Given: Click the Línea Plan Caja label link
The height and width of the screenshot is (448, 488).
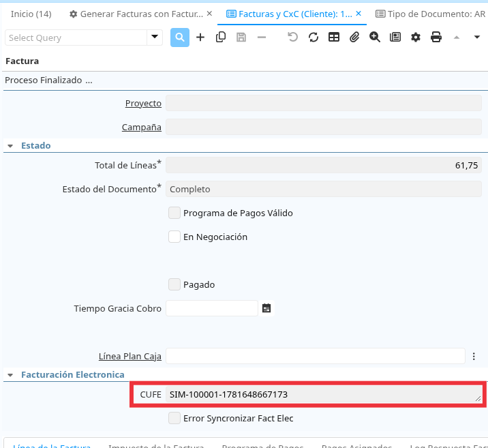Looking at the screenshot, I should pyautogui.click(x=130, y=356).
